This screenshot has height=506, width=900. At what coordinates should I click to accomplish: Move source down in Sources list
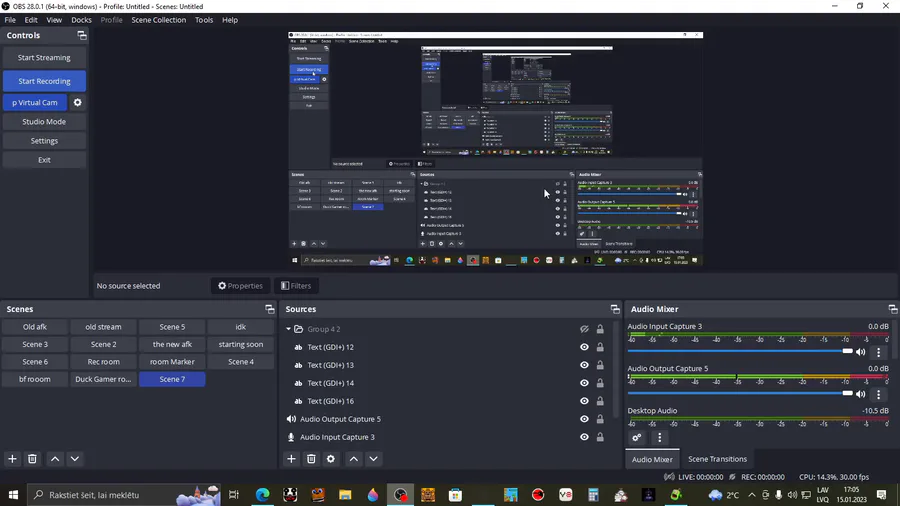click(373, 459)
